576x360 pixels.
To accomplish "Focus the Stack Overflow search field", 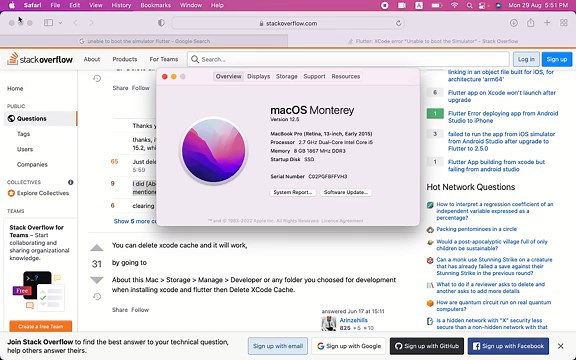I will point(348,59).
